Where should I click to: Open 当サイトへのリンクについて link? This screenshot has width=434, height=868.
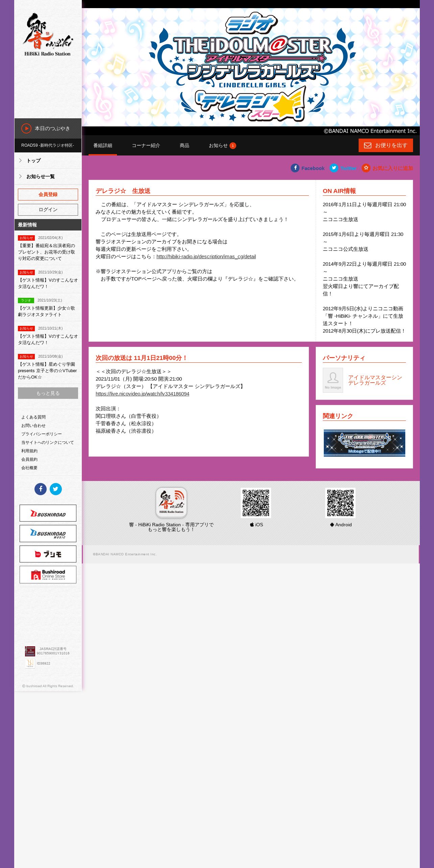coord(47,442)
